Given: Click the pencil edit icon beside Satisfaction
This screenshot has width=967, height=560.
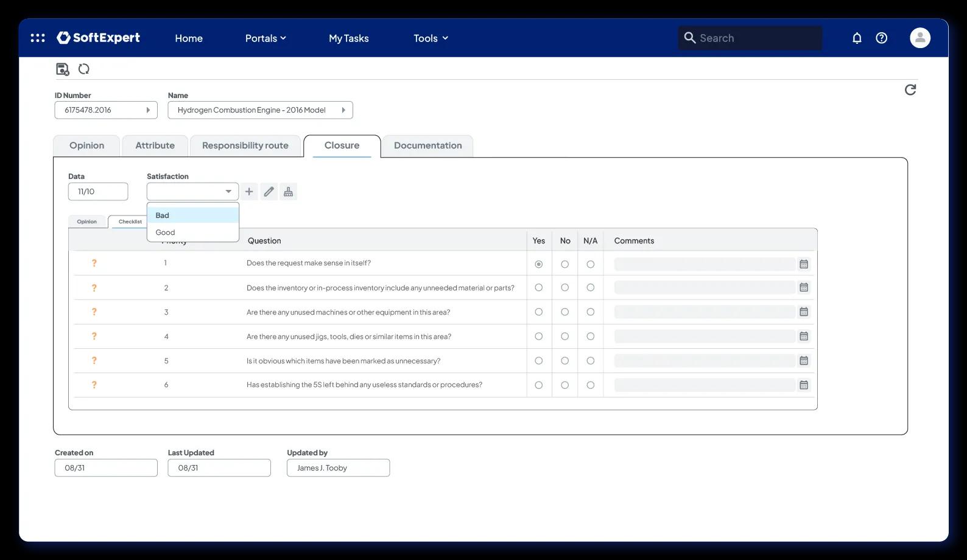Looking at the screenshot, I should (x=269, y=192).
